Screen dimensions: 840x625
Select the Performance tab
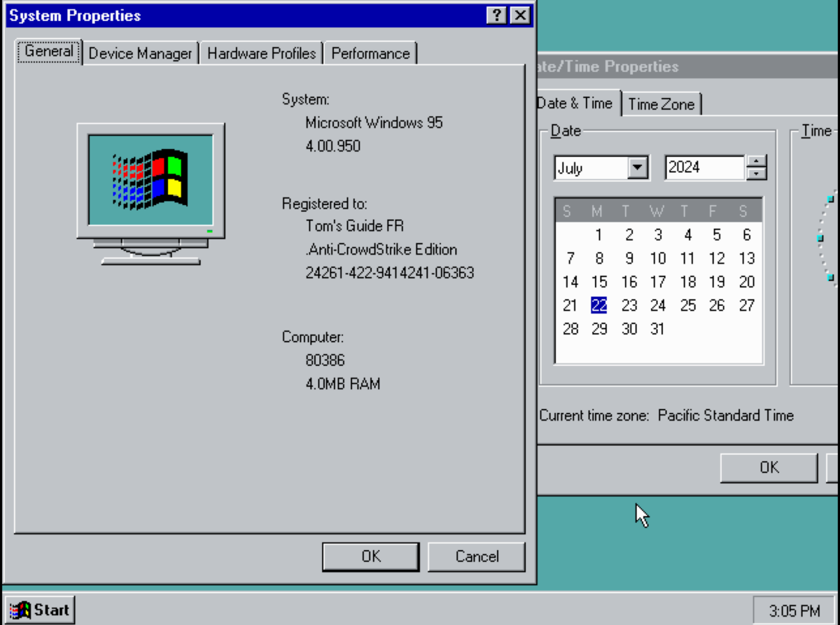[x=370, y=54]
